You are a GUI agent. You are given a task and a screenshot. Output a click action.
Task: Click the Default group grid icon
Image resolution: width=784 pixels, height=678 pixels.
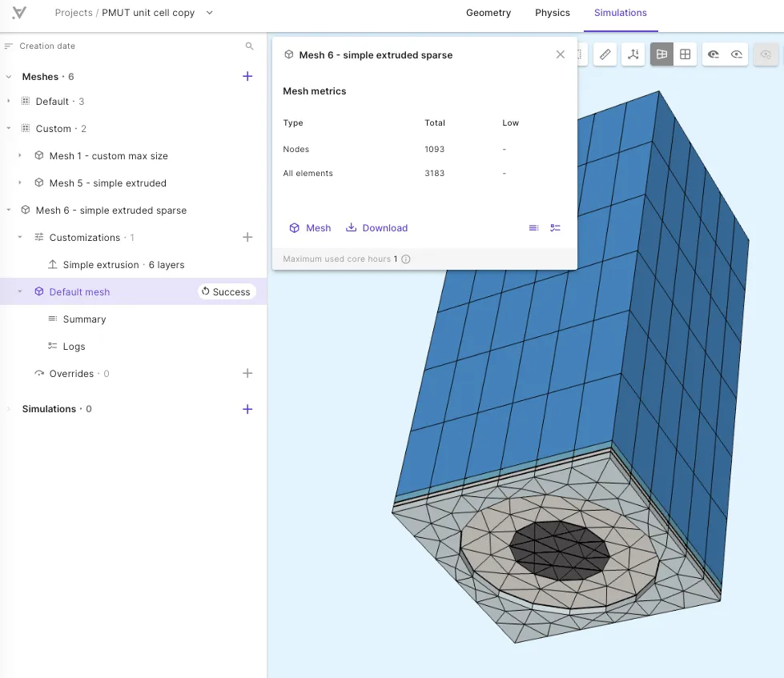[26, 101]
